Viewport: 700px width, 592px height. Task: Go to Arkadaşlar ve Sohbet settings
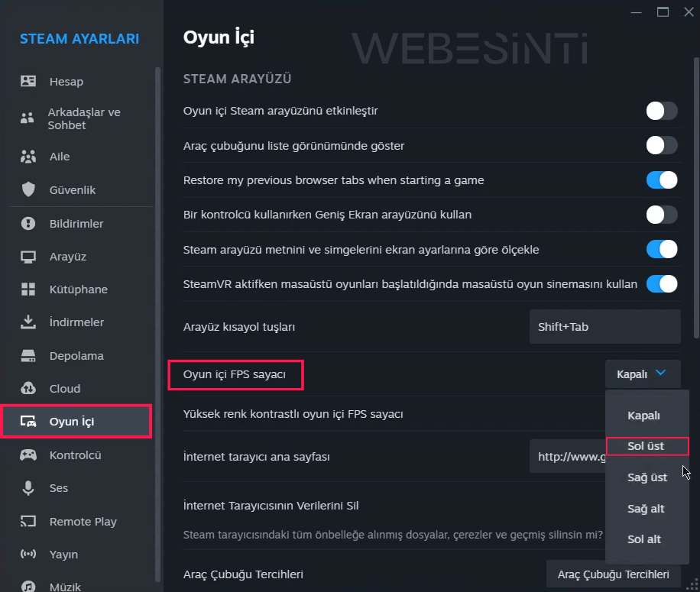(84, 118)
